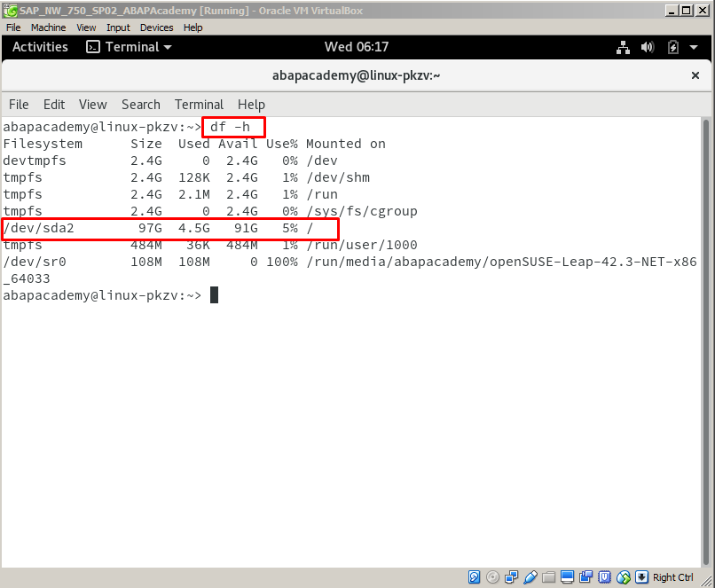This screenshot has height=588, width=715.
Task: Open the network adapters status icon
Action: pos(511,577)
